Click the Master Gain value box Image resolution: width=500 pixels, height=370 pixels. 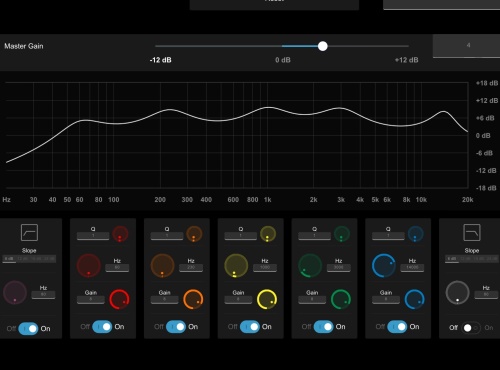point(468,46)
